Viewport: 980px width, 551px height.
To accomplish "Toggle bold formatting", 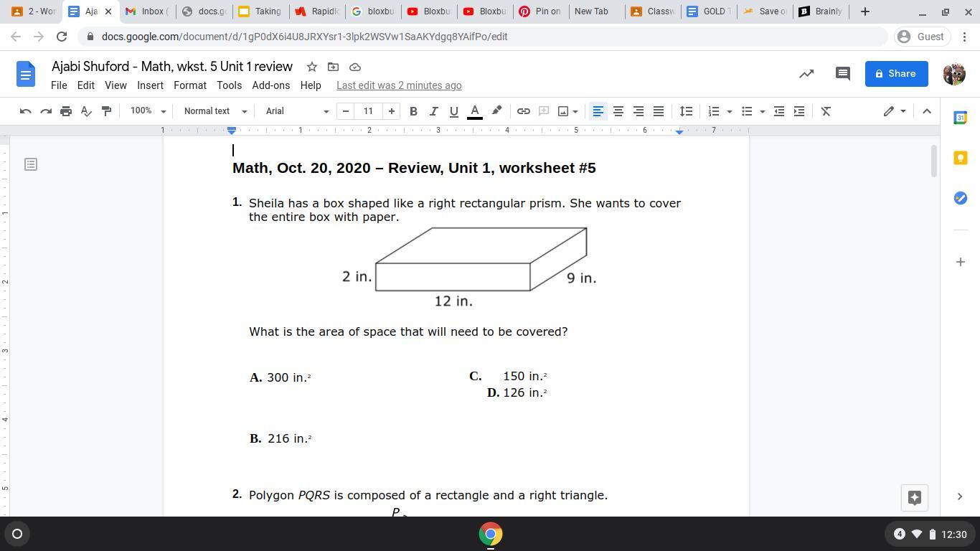I will pos(413,111).
